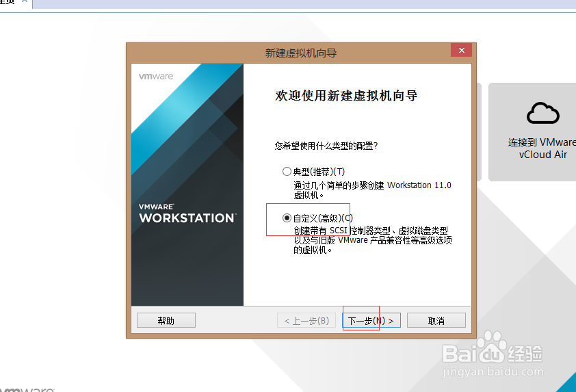Image resolution: width=576 pixels, height=392 pixels.
Task: Click the cloud icon for vCloud Air
Action: (543, 114)
